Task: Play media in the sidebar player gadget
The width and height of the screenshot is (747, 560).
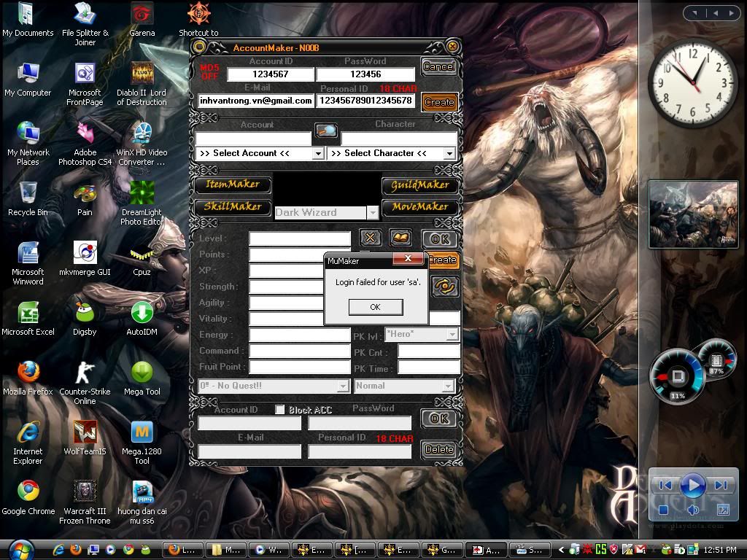Action: 693,485
